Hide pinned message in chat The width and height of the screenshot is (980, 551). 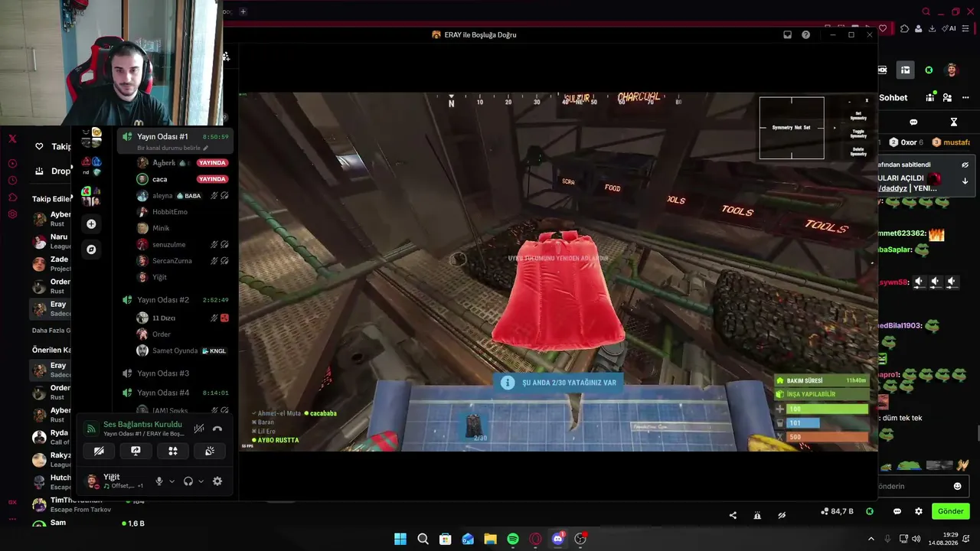pos(965,165)
